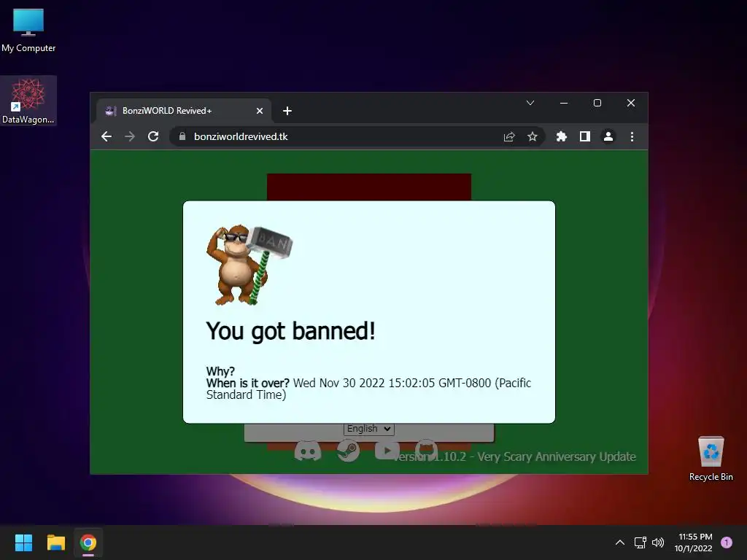Click the ban end date text
This screenshot has height=560, width=747.
point(368,389)
